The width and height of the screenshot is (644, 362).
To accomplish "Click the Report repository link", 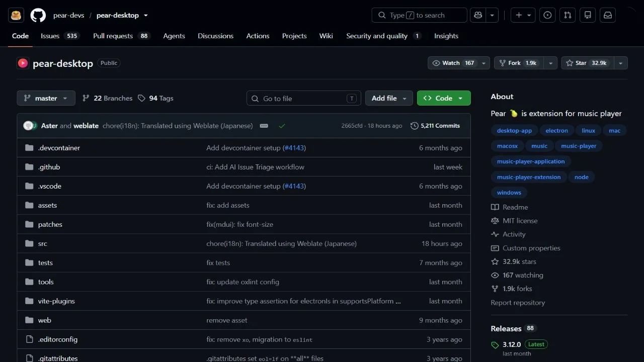I will (x=518, y=303).
